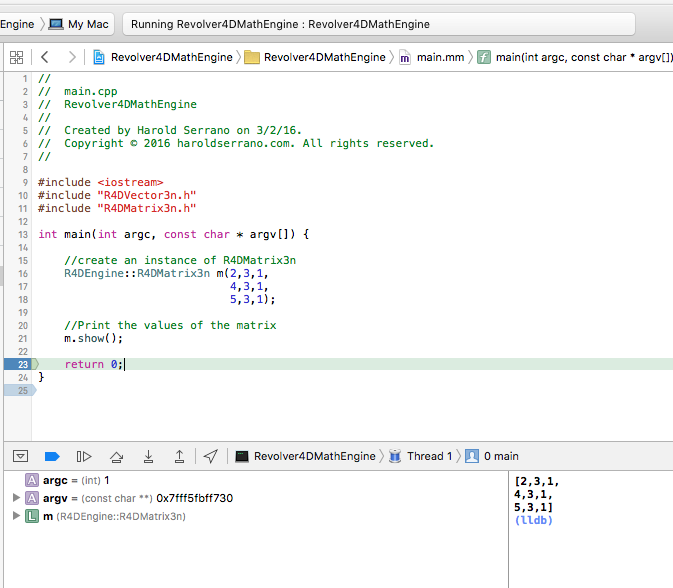Viewport: 673px width, 588px height.
Task: Open the 0 main stack frame menu
Action: [501, 456]
